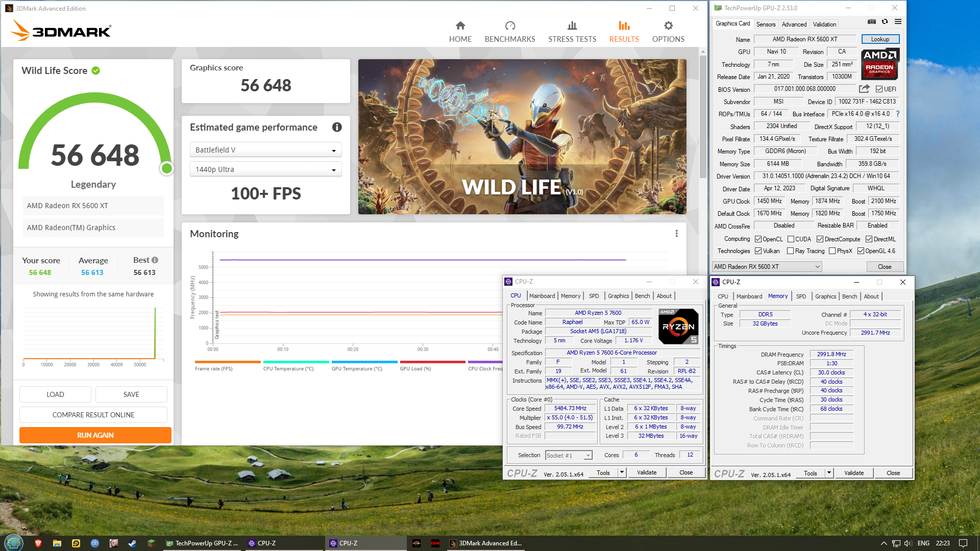Click the LOAD button in 3DMark
The width and height of the screenshot is (980, 551).
(55, 394)
